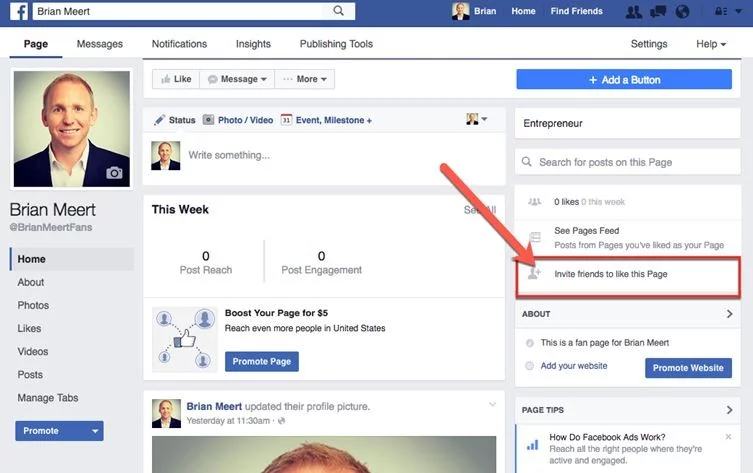Open Manage Tabs in left sidebar

pyautogui.click(x=48, y=398)
